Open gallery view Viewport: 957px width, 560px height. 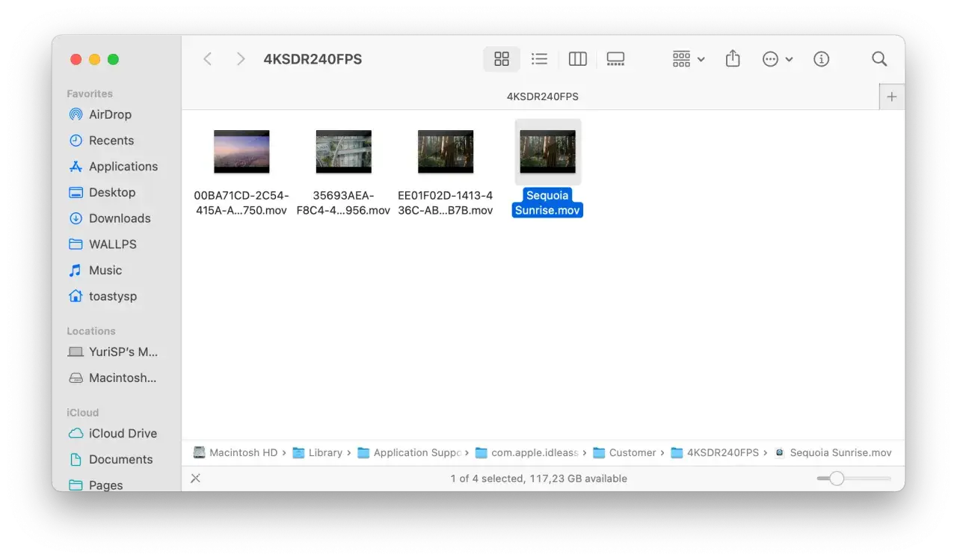coord(615,58)
